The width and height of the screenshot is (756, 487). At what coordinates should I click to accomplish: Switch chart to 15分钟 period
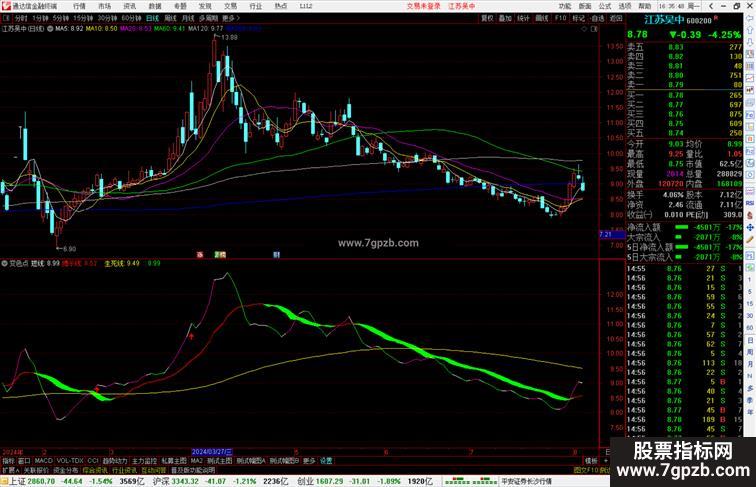coord(83,18)
